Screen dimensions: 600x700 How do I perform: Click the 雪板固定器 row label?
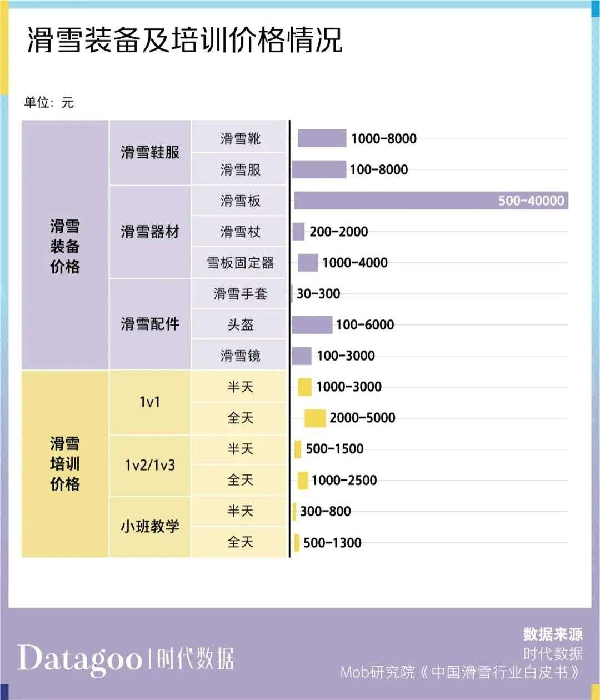[239, 263]
